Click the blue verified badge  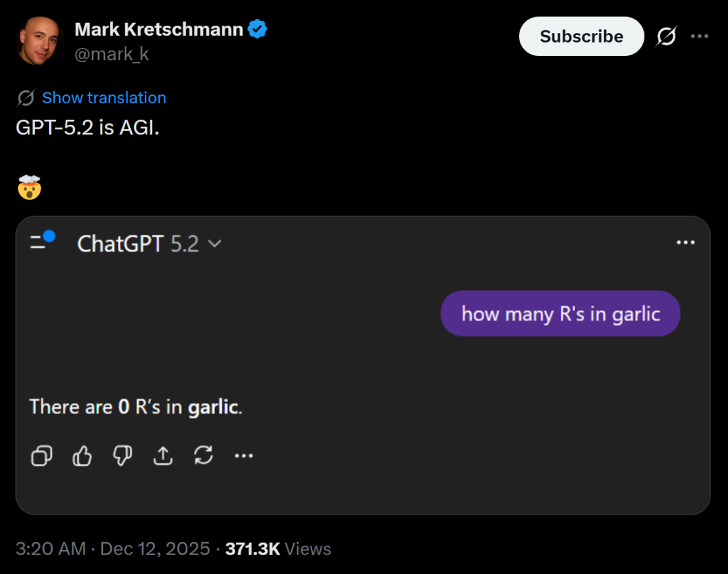click(257, 29)
